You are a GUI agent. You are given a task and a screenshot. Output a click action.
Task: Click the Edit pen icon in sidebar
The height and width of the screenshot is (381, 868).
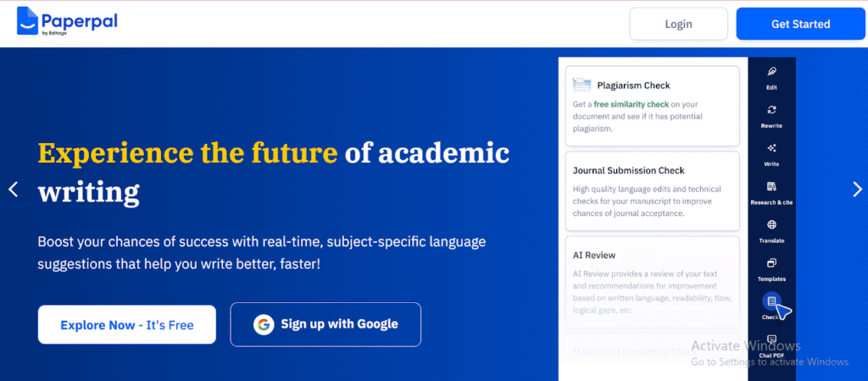(771, 72)
